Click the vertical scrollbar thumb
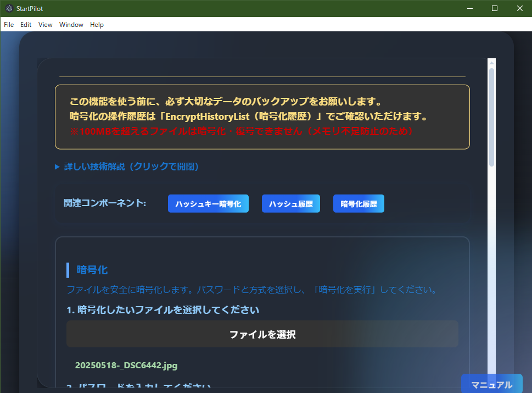This screenshot has width=532, height=393. [491, 115]
